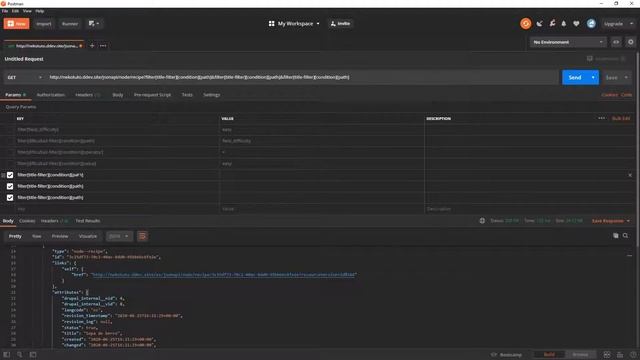The image size is (640, 360).
Task: Select the Pretty response view
Action: click(x=15, y=236)
